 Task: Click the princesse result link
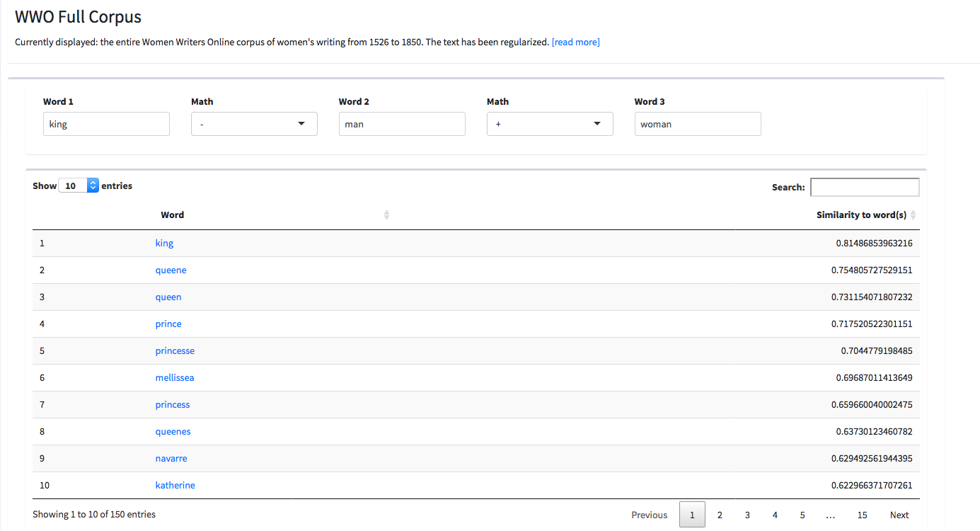pyautogui.click(x=175, y=350)
